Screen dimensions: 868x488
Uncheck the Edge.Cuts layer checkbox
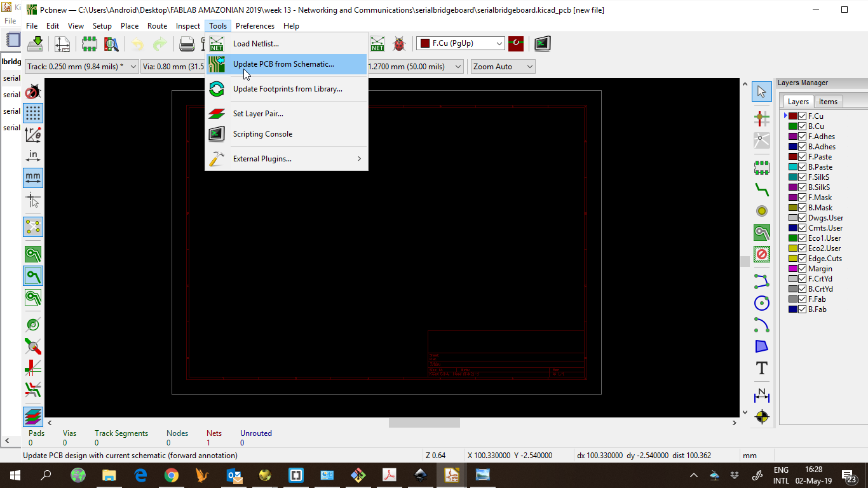pos(803,259)
